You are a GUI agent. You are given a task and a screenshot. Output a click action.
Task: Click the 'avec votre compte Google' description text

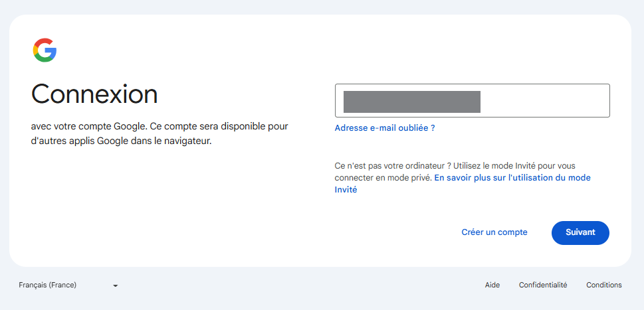point(160,133)
